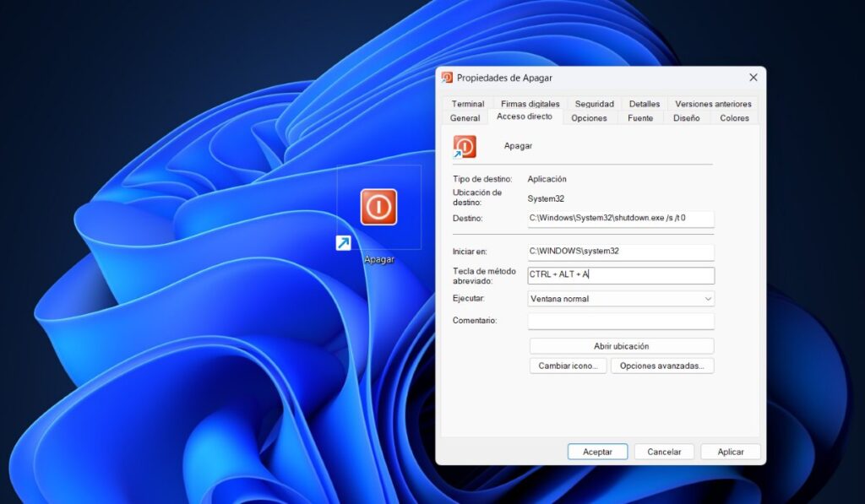Open the Detalles tab
The image size is (865, 504).
pyautogui.click(x=645, y=103)
